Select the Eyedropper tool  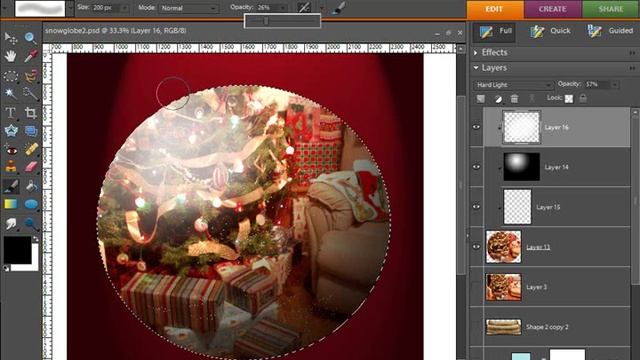pyautogui.click(x=31, y=56)
